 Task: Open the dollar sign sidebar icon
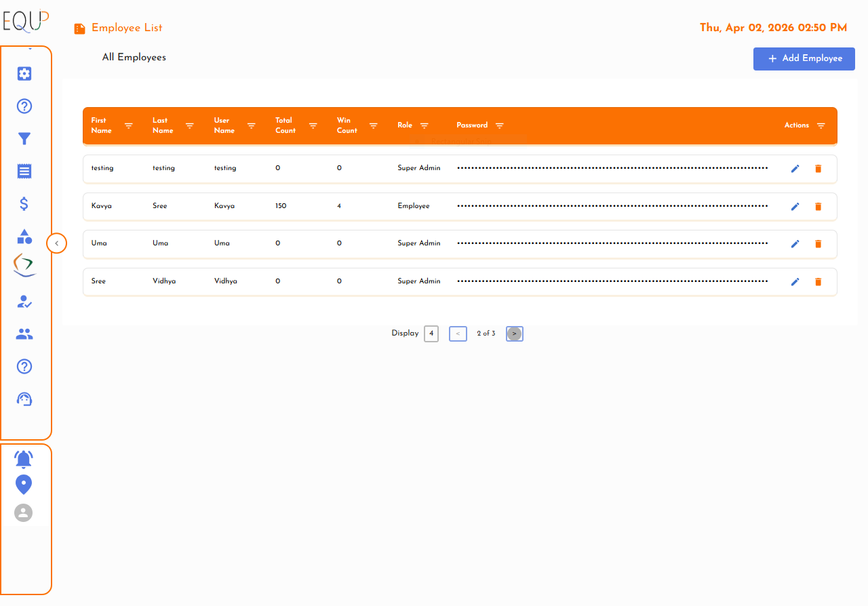(x=24, y=203)
